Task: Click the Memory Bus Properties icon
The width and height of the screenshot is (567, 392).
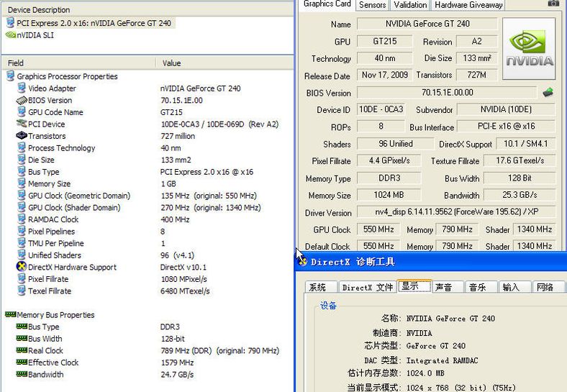Action: tap(11, 314)
